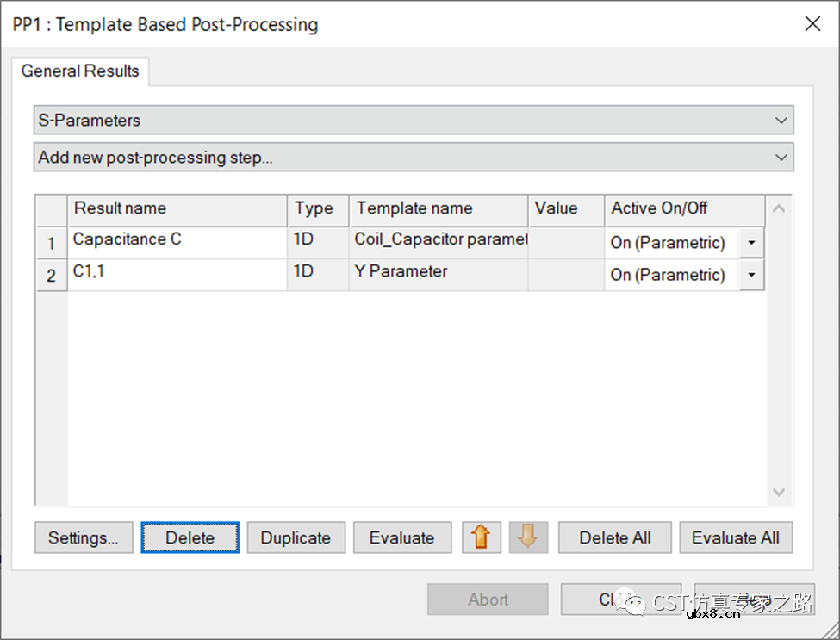Screen dimensions: 840x640
Task: Click the orange move-up arrow icon
Action: [482, 537]
